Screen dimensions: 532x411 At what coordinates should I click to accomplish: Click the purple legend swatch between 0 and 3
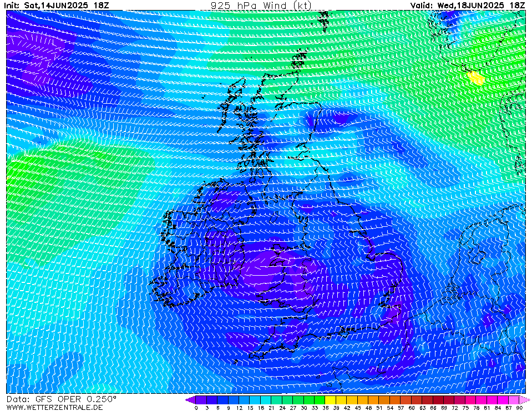point(201,400)
